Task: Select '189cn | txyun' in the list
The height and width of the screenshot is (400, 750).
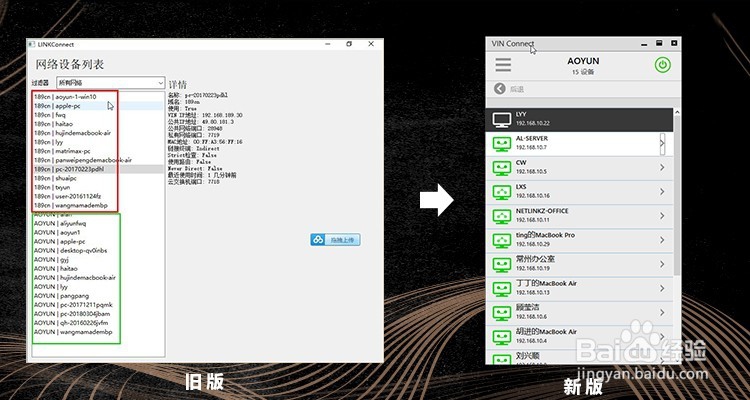Action: click(x=52, y=187)
